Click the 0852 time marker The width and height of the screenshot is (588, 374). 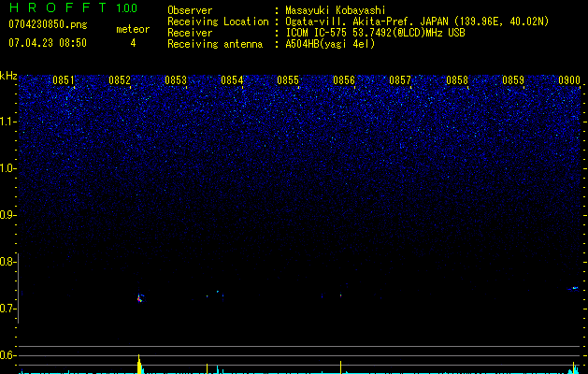[x=120, y=80]
